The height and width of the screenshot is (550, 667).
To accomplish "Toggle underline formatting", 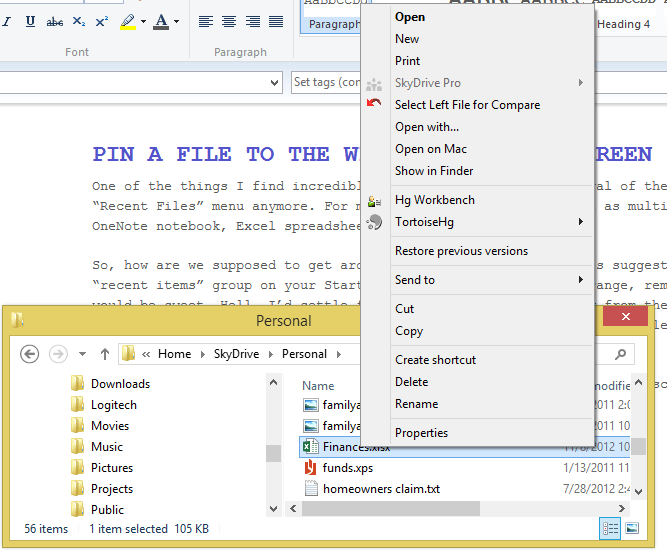I will (x=30, y=21).
